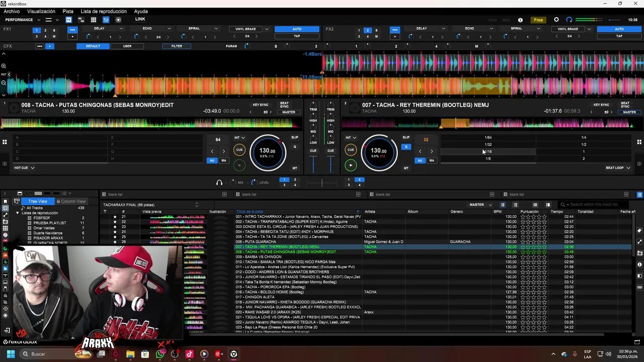
Task: Click the yellow Free plan button
Action: [x=538, y=20]
